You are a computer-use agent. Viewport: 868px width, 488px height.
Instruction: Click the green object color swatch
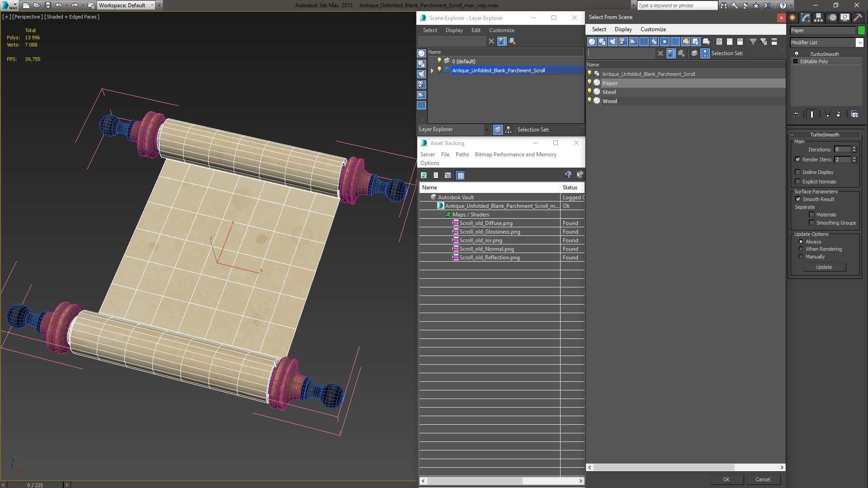point(861,30)
